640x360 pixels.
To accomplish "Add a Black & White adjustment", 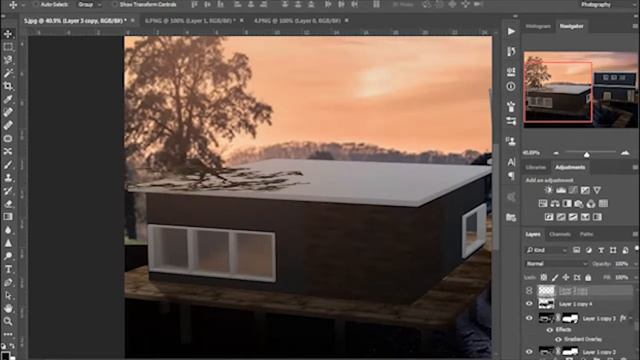I will 567,203.
